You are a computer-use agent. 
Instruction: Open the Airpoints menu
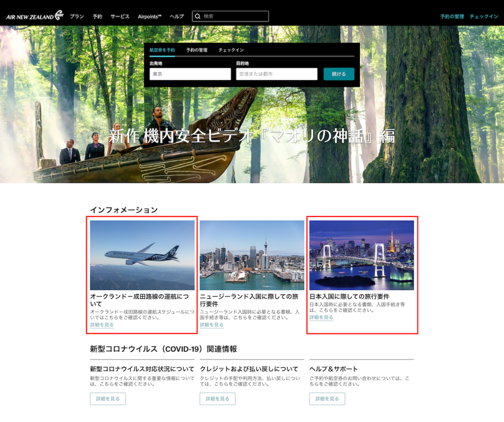pos(149,16)
